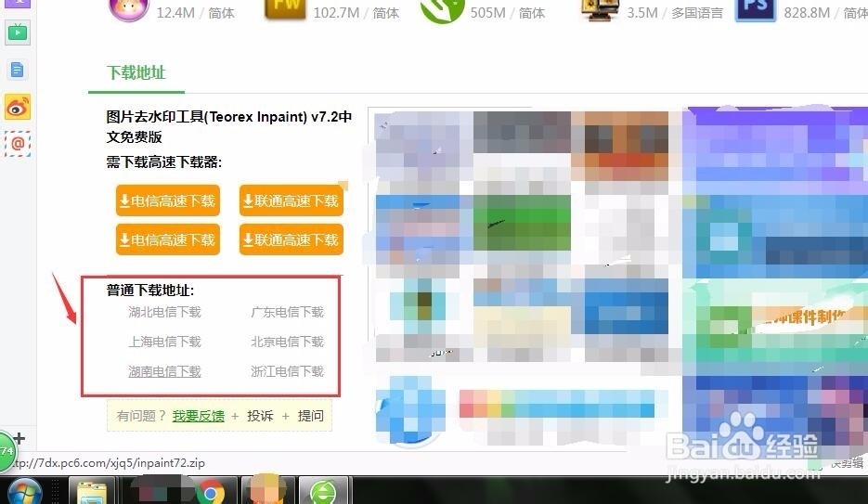Viewport: 868px width, 504px height.
Task: Open the green TV video sidebar icon
Action: coord(17,33)
